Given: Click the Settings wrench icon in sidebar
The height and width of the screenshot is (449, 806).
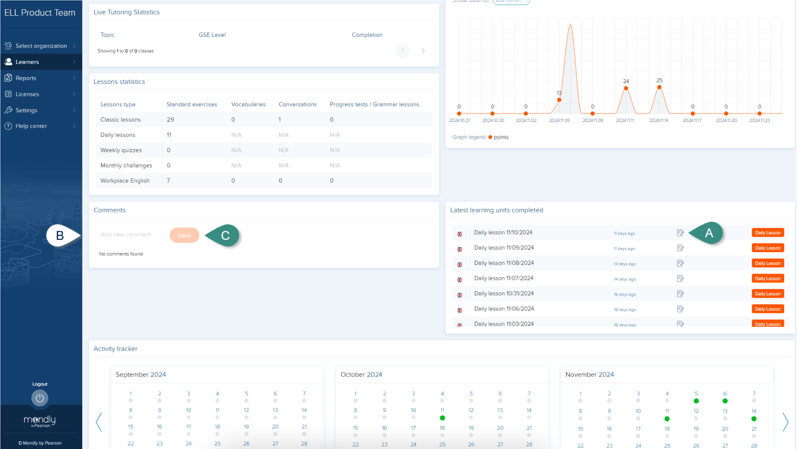Looking at the screenshot, I should pyautogui.click(x=9, y=110).
